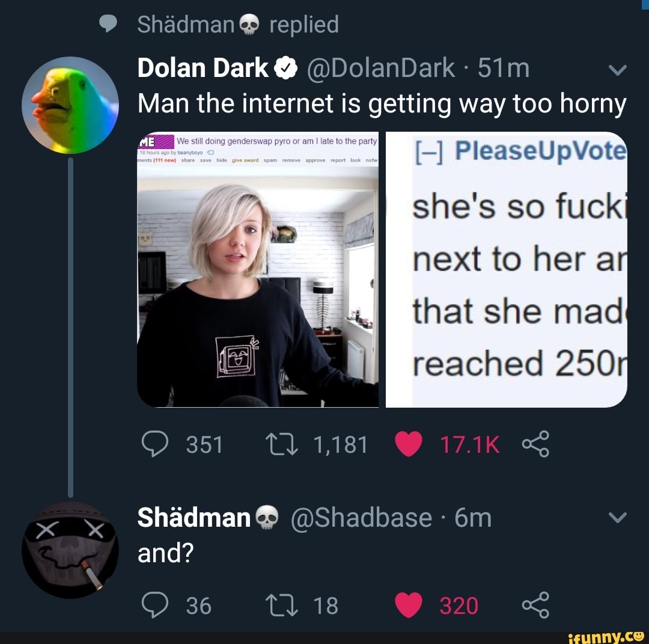View the PleaseUpVote comment image
This screenshot has width=649, height=644.
(x=506, y=269)
